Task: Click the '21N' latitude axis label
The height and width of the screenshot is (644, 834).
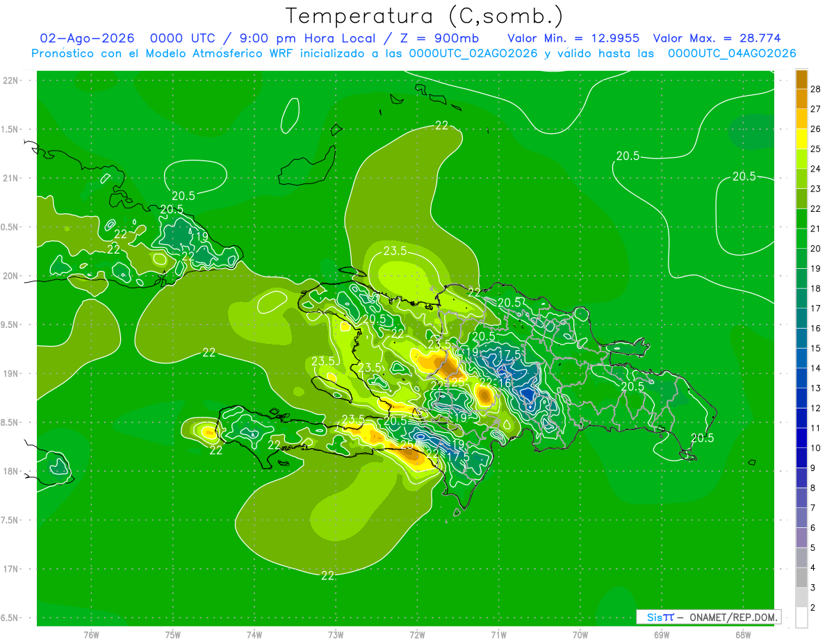Action: 10,178
